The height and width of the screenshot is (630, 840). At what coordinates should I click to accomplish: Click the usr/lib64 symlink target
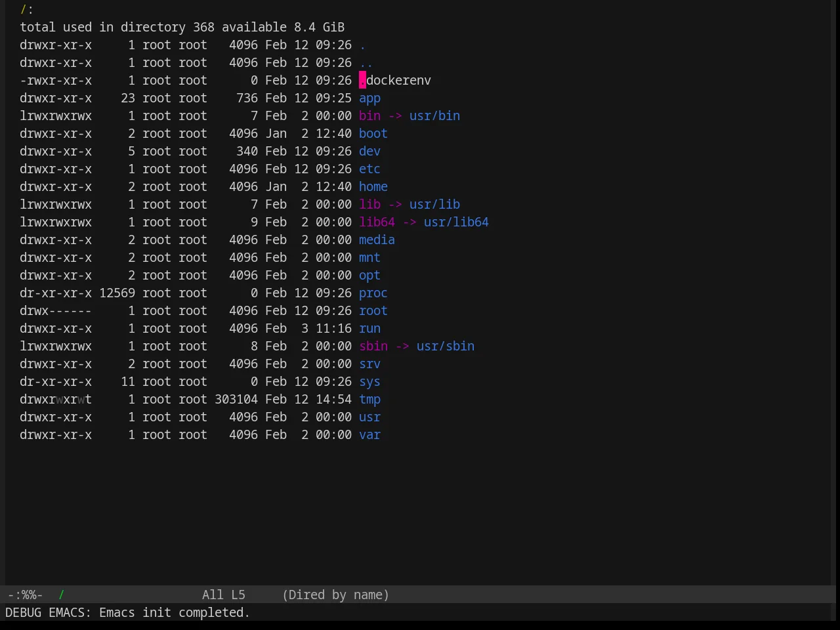456,222
